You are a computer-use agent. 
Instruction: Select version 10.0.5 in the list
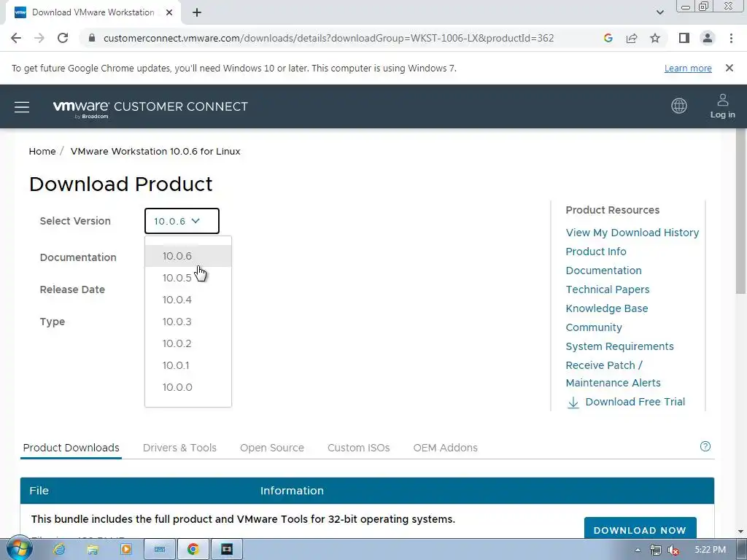point(188,278)
